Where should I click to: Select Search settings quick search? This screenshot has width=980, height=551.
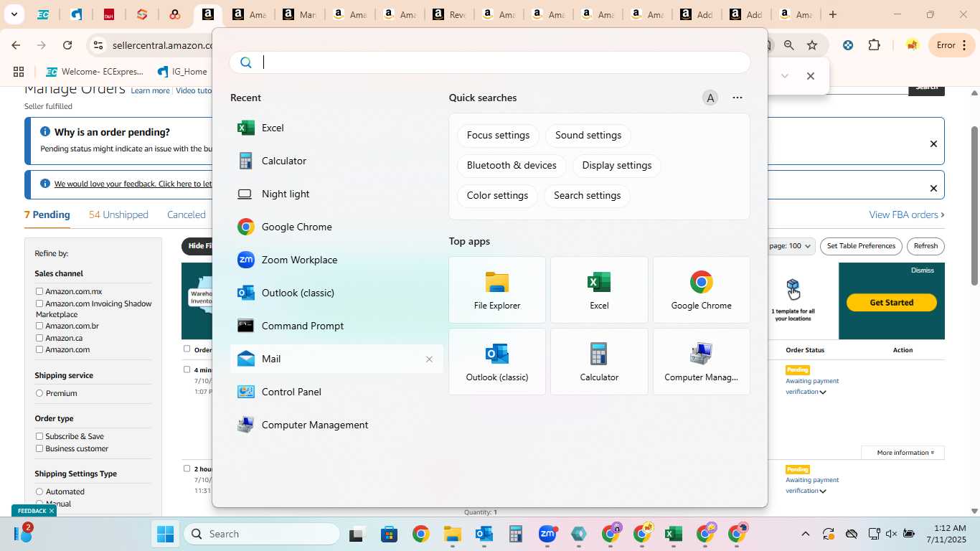click(x=587, y=195)
